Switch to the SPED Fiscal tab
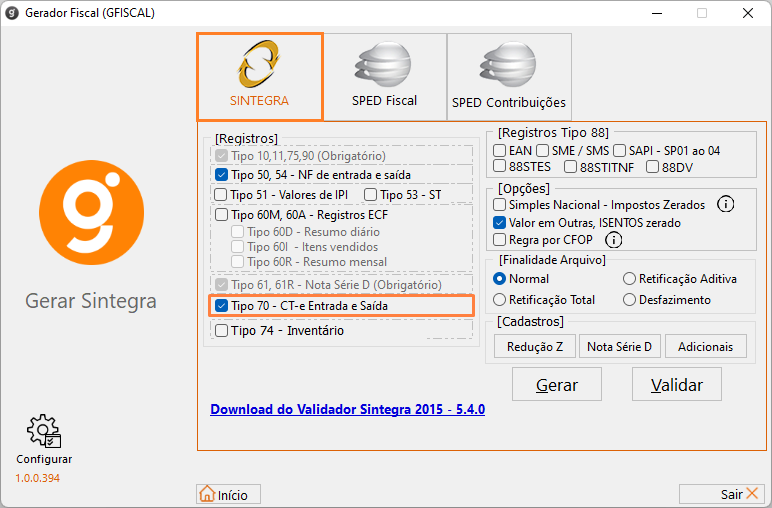This screenshot has width=772, height=508. click(x=385, y=77)
